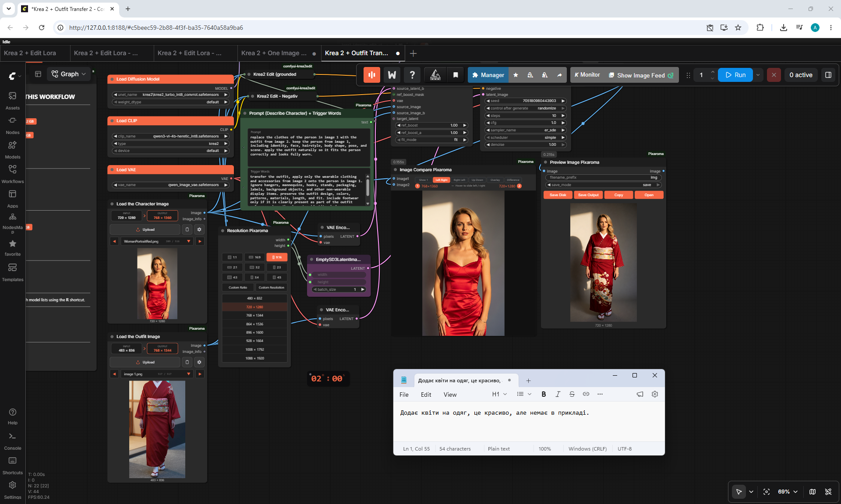This screenshot has width=841, height=504.
Task: Open the Console panel
Action: (13, 441)
